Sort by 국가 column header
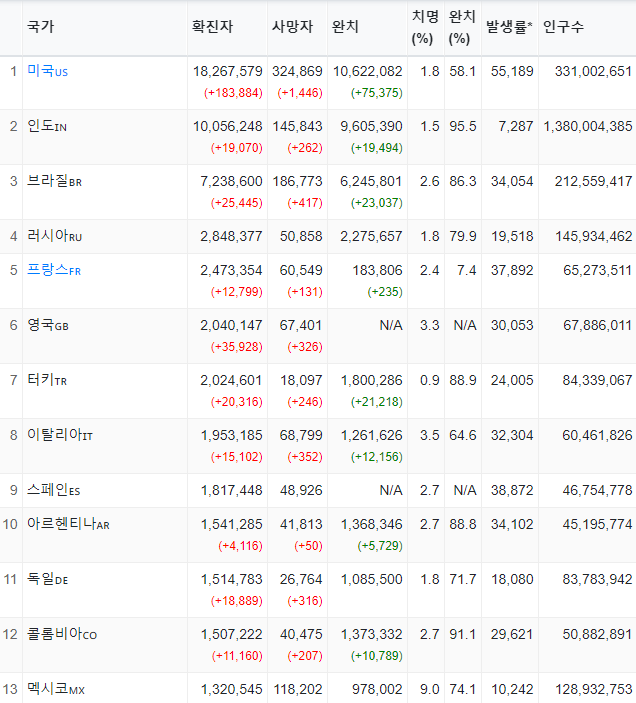 click(40, 26)
